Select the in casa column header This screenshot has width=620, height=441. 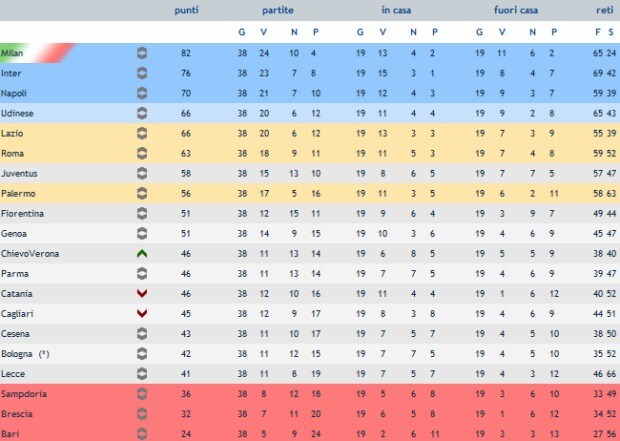click(x=396, y=10)
